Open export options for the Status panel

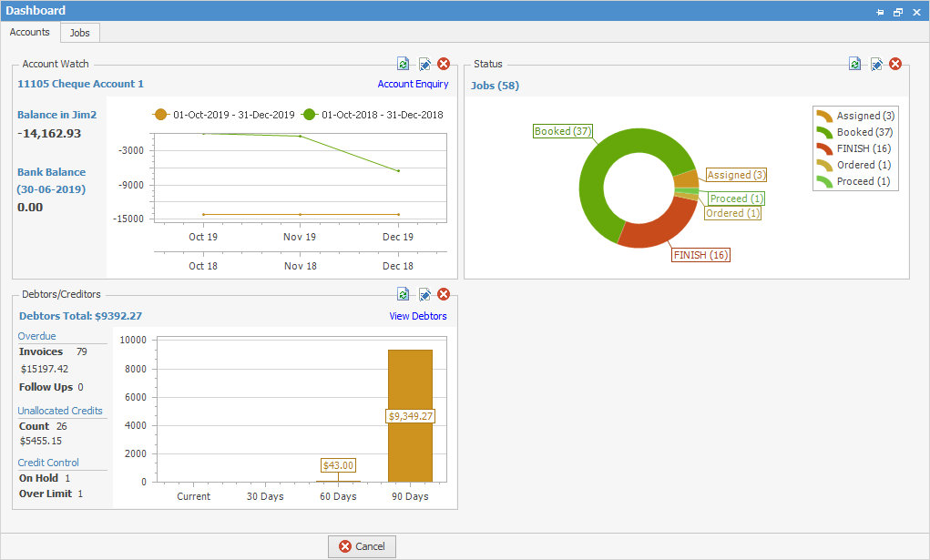(874, 64)
